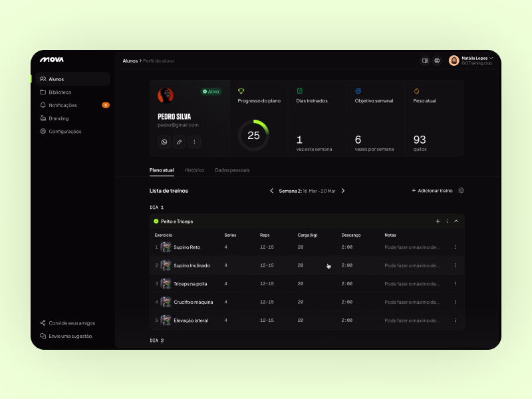Viewport: 532px width, 399px height.
Task: Switch to the Histórico tab
Action: click(x=194, y=170)
